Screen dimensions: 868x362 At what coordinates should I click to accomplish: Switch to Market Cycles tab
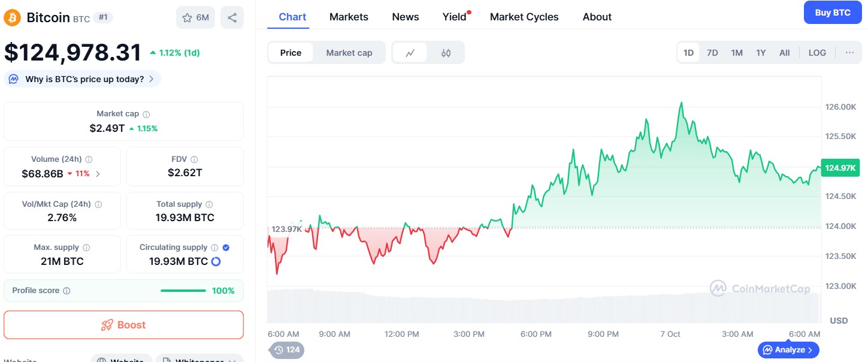click(x=524, y=17)
